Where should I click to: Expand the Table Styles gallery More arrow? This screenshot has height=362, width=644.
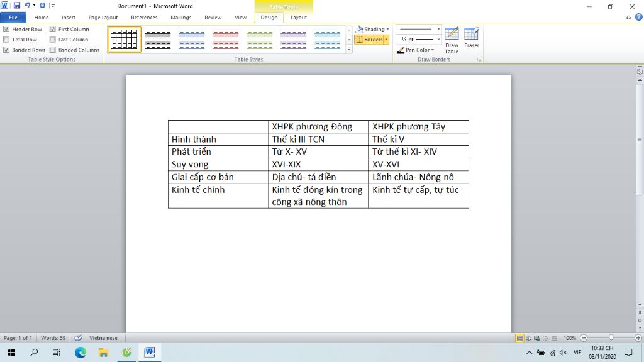349,49
